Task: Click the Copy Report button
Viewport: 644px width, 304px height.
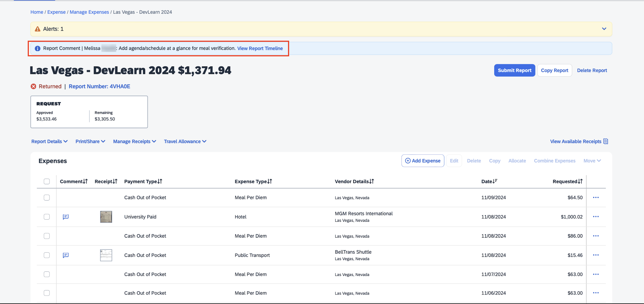Action: point(555,70)
